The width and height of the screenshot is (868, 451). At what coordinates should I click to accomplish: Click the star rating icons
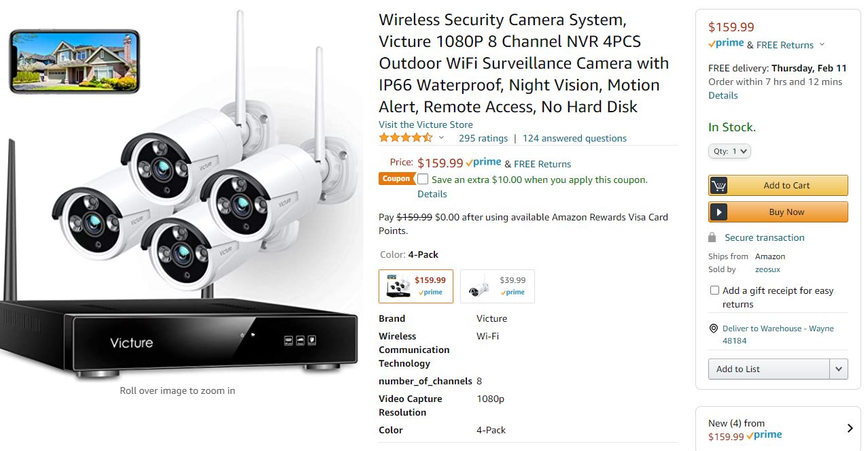point(405,138)
